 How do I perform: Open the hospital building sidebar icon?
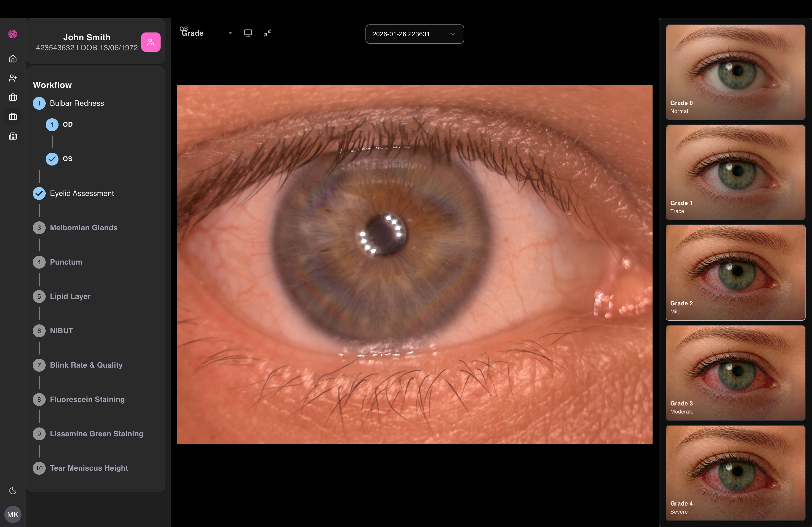[13, 136]
